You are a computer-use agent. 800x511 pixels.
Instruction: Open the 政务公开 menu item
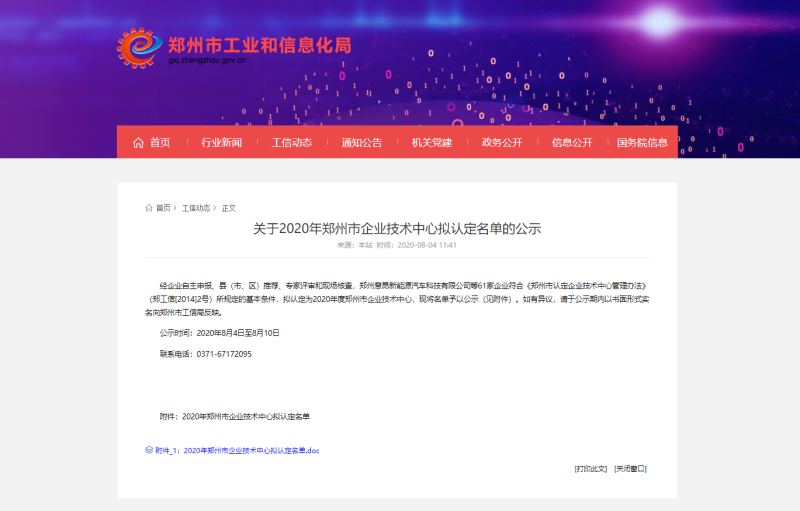pyautogui.click(x=501, y=142)
